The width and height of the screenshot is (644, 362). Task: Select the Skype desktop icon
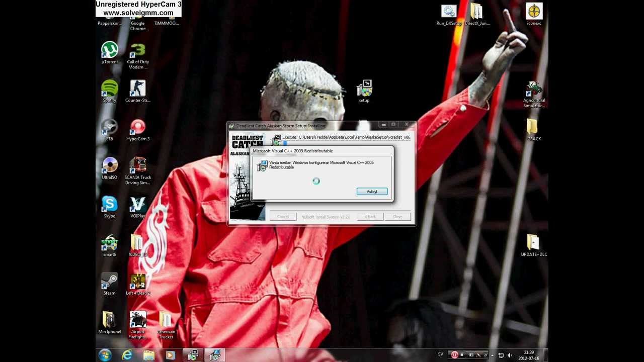110,207
